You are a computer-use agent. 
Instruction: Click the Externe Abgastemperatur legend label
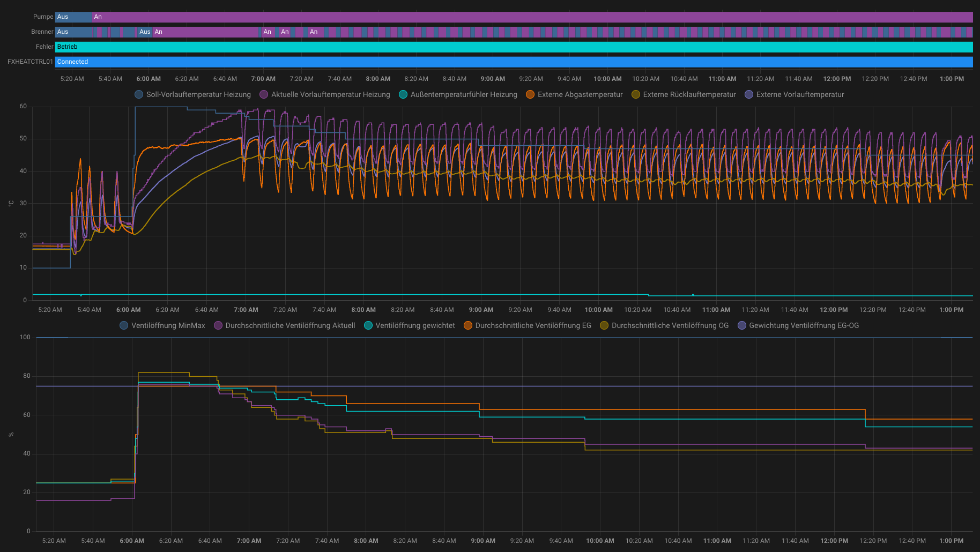pos(580,94)
